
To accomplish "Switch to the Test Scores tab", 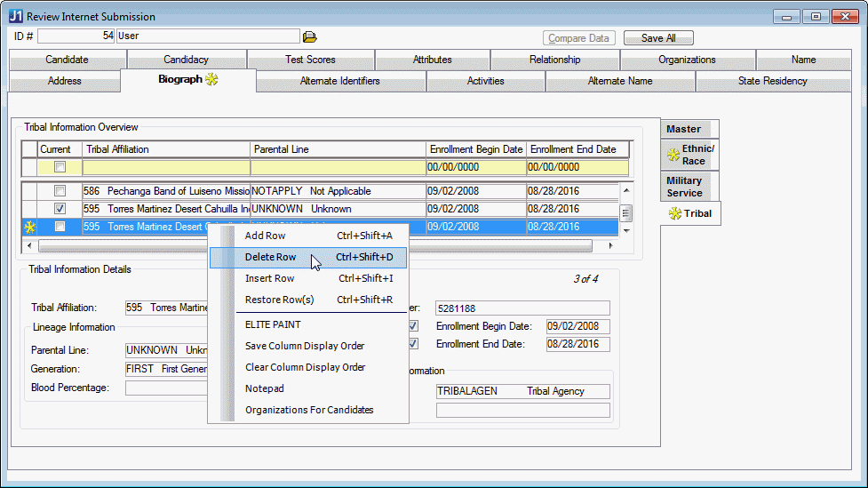I will pos(310,60).
